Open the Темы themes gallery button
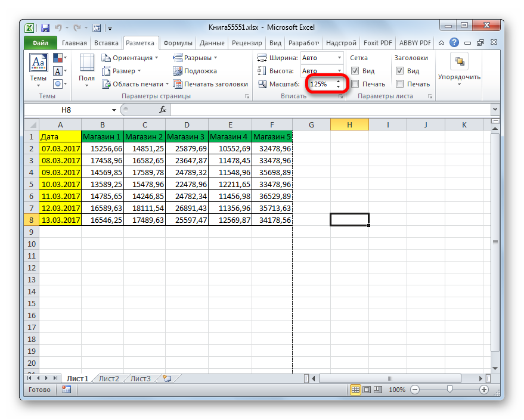This screenshot has height=420, width=524. coord(38,71)
